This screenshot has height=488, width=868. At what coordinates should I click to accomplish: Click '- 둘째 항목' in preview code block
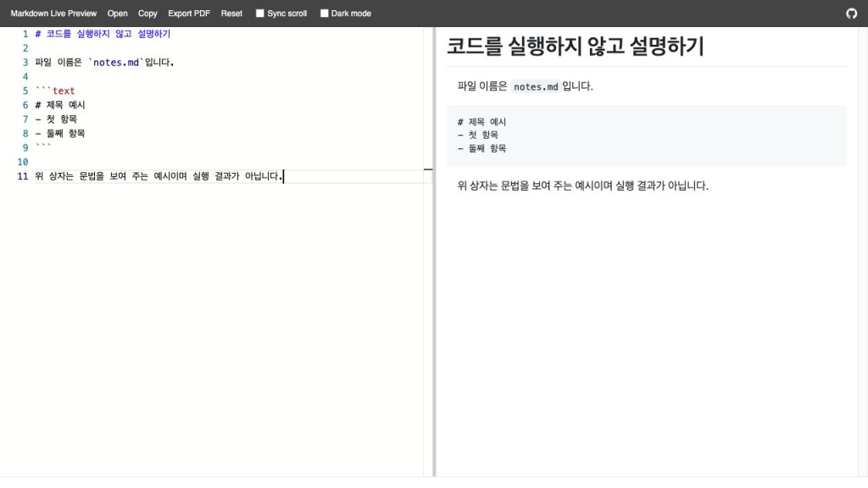point(481,148)
